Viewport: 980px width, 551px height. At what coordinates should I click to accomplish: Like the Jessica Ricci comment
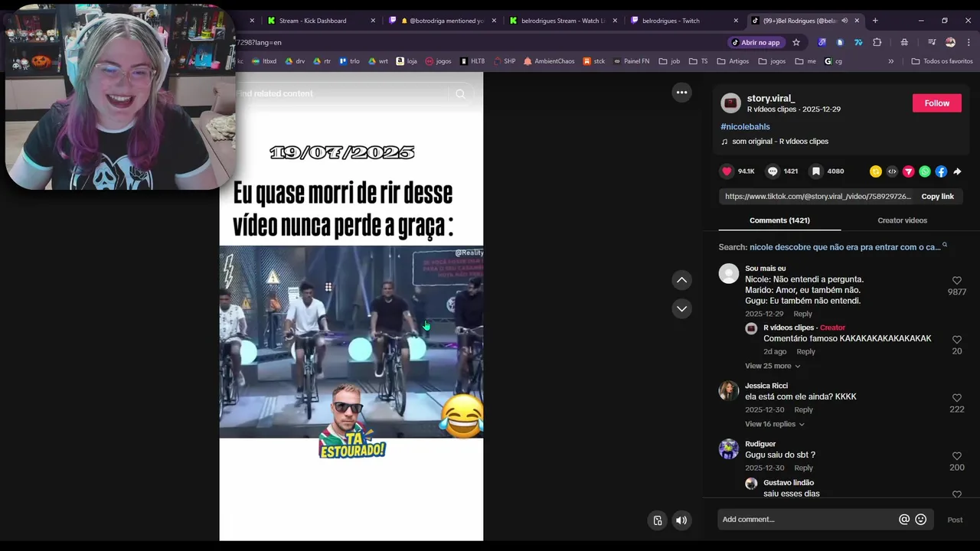[x=957, y=398]
